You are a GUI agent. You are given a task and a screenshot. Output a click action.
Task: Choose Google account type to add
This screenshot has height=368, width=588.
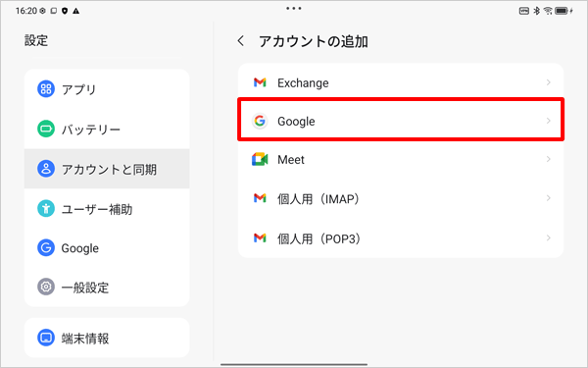[401, 121]
